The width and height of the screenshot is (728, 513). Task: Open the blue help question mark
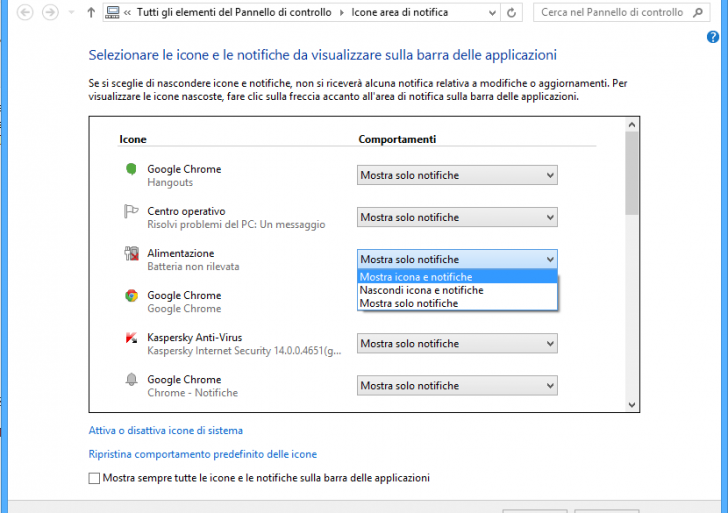point(713,37)
